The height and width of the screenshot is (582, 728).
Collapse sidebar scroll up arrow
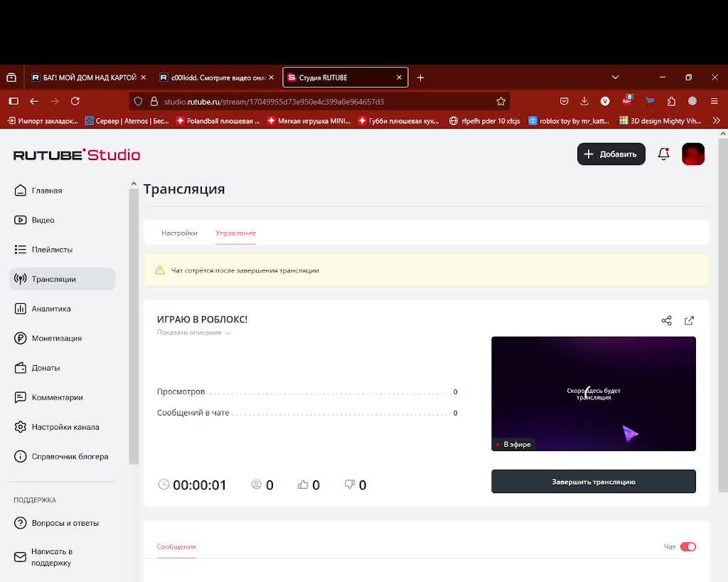pyautogui.click(x=134, y=184)
